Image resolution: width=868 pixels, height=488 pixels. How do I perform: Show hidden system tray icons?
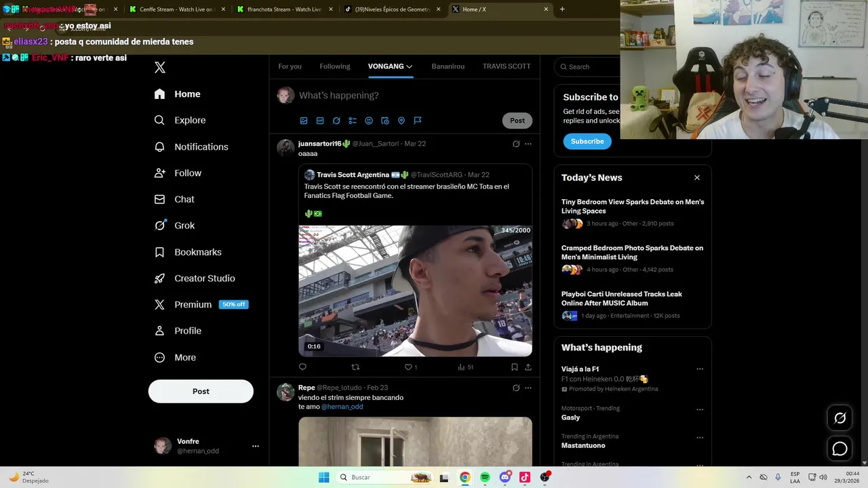tap(749, 477)
